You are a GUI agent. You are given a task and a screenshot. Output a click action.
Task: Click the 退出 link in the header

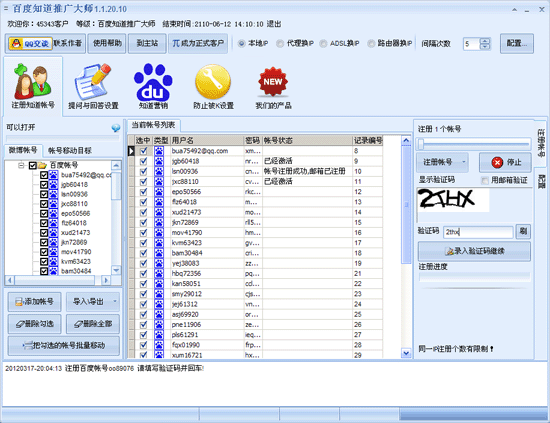274,24
